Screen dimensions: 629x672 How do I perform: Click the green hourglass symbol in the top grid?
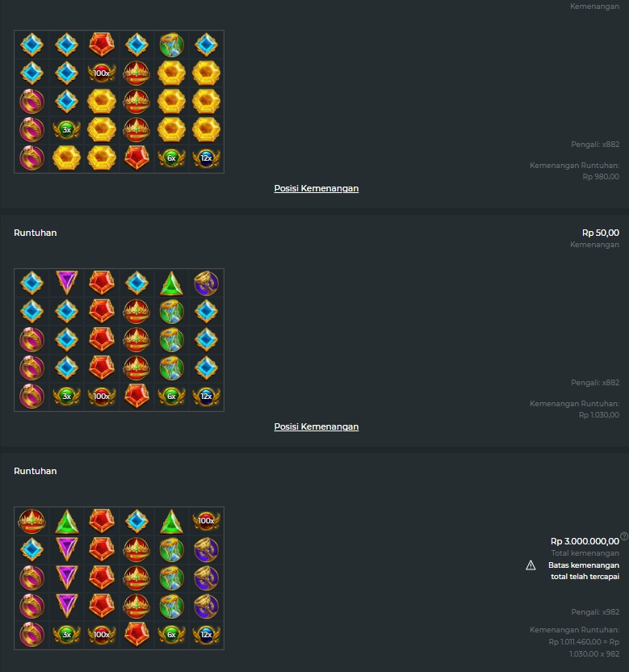point(171,44)
